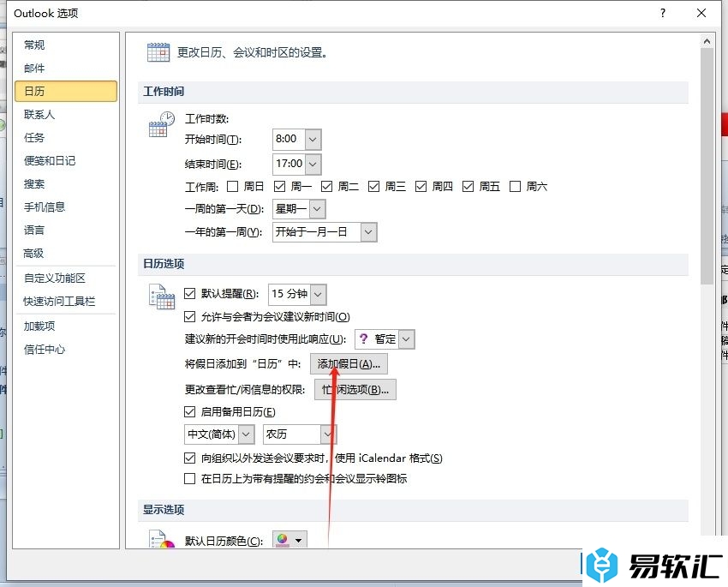Uncheck the 周三 work week checkbox
728x587 pixels.
pyautogui.click(x=373, y=187)
